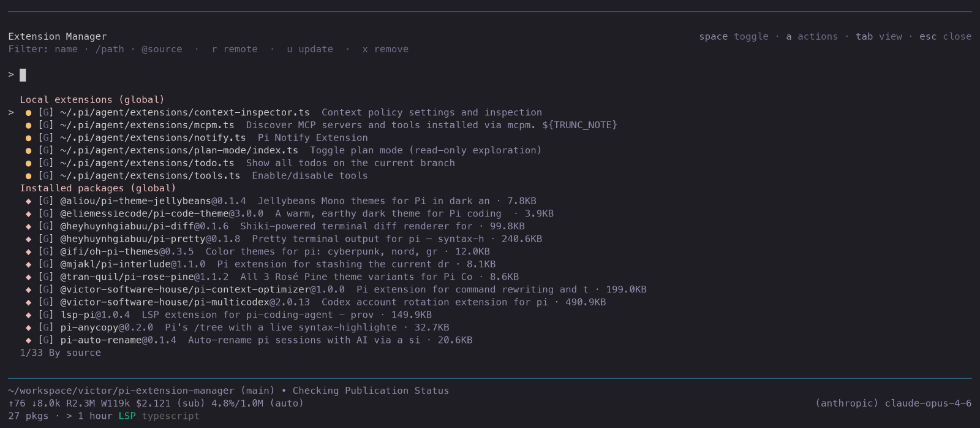Select the ~/.pi/agent/extensions/notify.ts path
The image size is (980, 428).
click(153, 138)
